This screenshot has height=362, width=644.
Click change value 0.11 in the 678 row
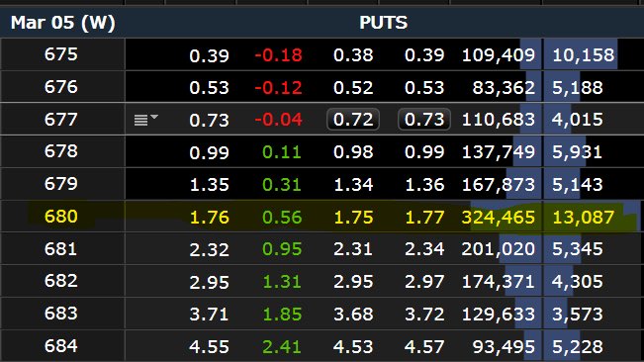[x=282, y=152]
